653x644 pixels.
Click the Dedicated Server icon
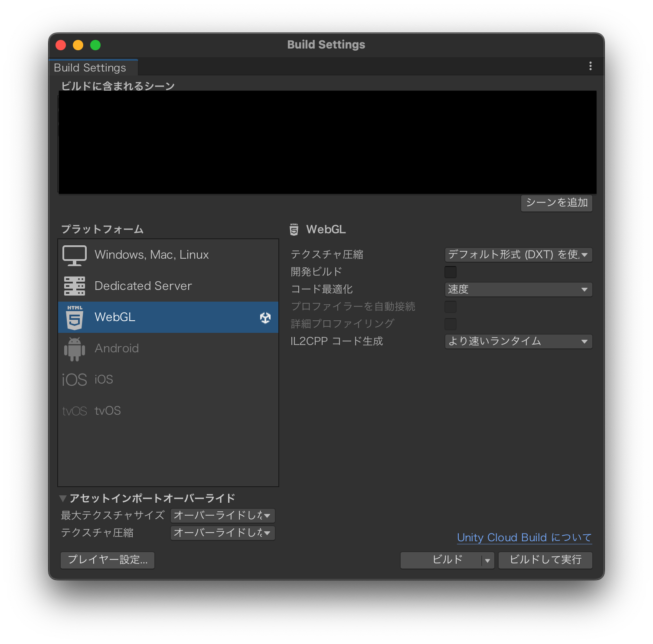(74, 286)
